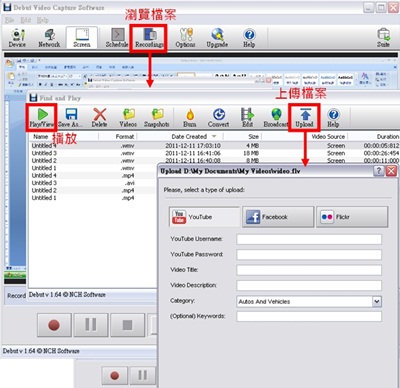Open the Edit menu
400x388 pixels.
26,20
